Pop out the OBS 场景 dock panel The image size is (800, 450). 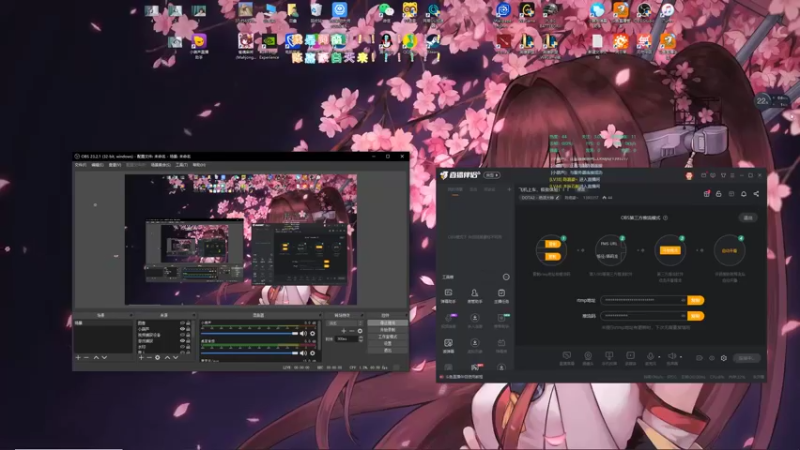click(x=131, y=315)
